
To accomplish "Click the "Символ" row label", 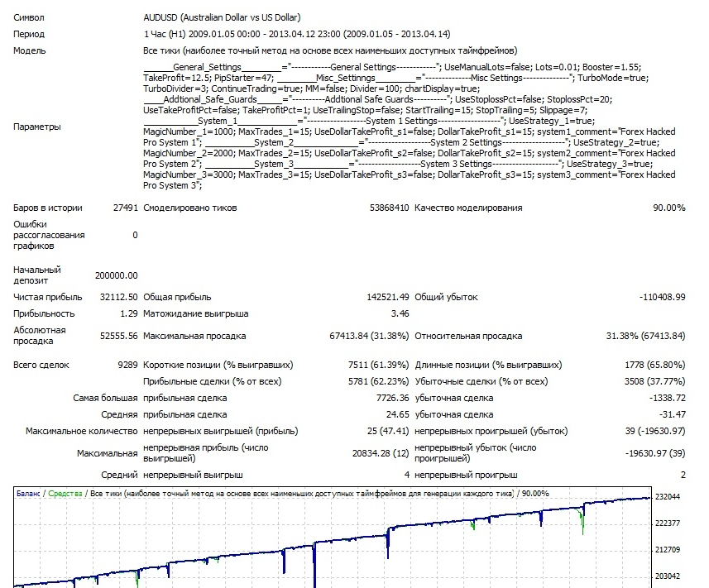I will point(30,17).
